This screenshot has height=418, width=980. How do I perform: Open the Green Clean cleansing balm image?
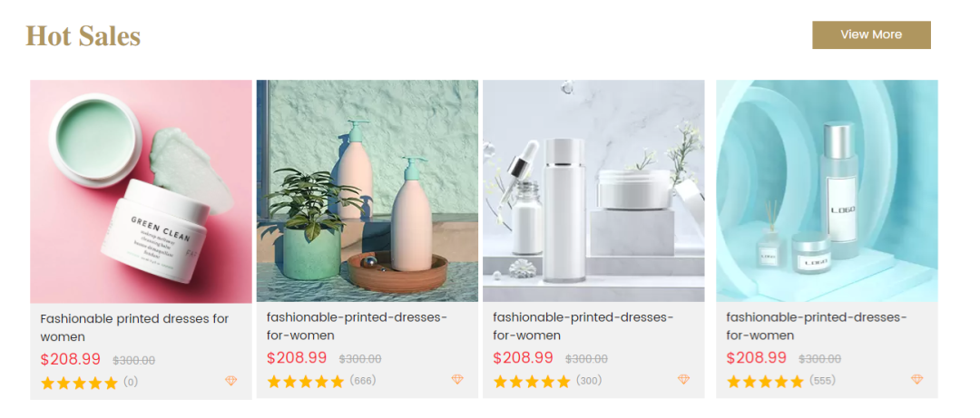point(142,191)
